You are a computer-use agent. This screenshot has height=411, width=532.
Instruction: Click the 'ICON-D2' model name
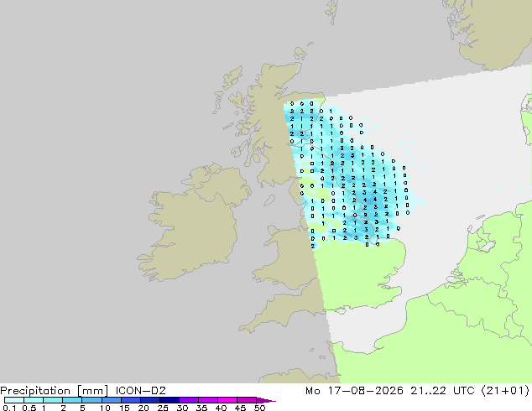[x=140, y=391]
